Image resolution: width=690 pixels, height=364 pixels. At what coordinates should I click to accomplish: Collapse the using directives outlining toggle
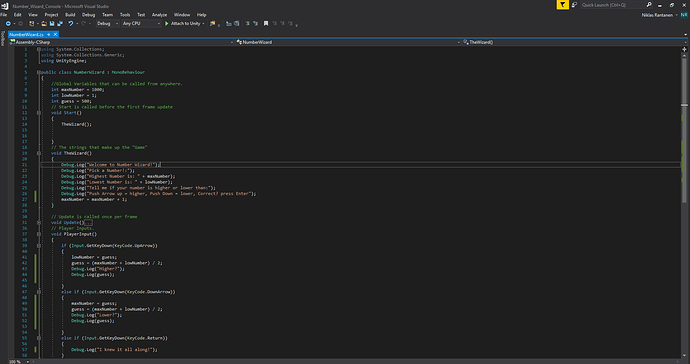(x=39, y=49)
